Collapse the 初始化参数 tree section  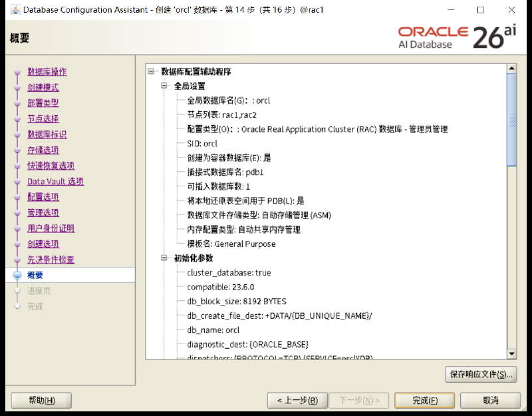pyautogui.click(x=164, y=258)
